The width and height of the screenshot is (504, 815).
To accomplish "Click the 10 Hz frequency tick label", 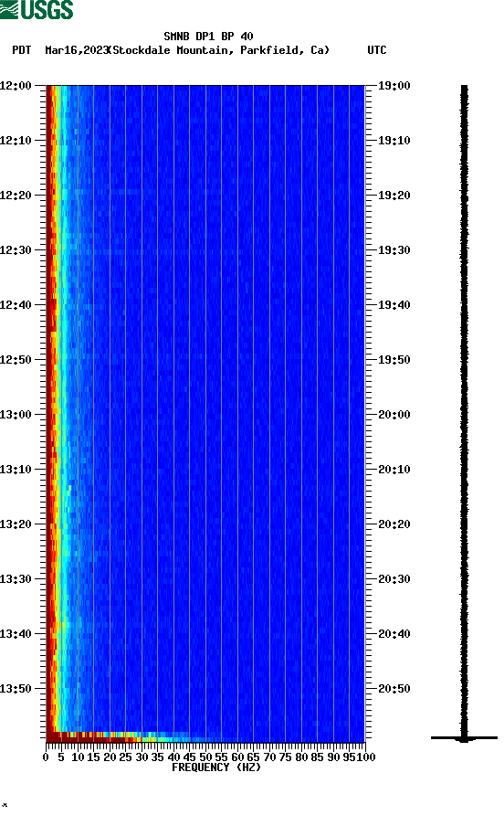I will pos(78,757).
